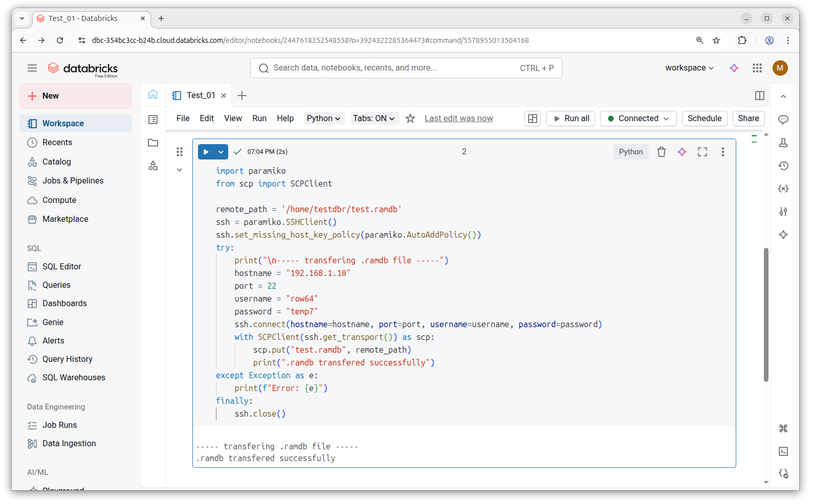Expand the cell to full screen
The width and height of the screenshot is (813, 504).
[x=702, y=152]
